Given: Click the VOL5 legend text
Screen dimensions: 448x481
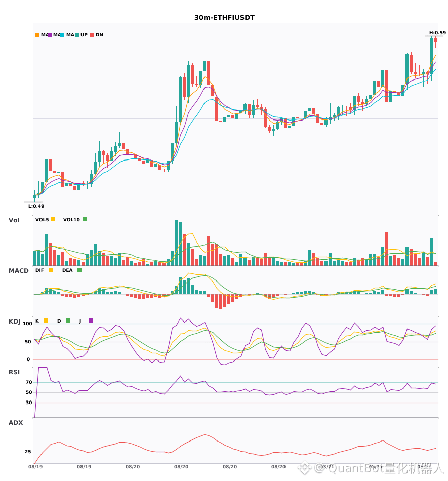Looking at the screenshot, I should coord(42,220).
